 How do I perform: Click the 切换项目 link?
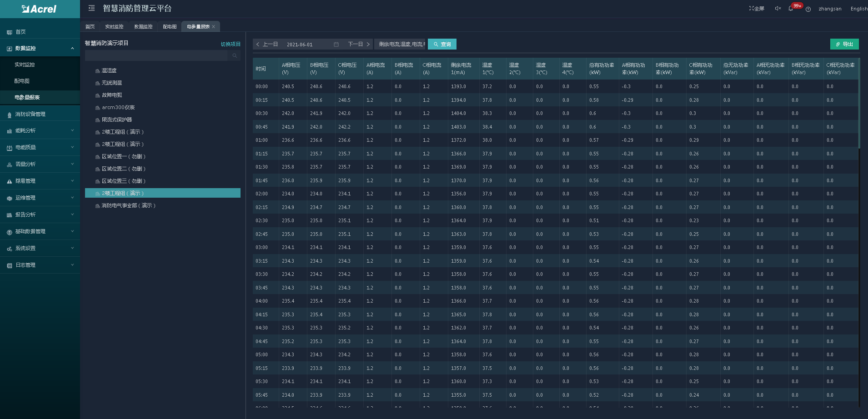pyautogui.click(x=231, y=44)
